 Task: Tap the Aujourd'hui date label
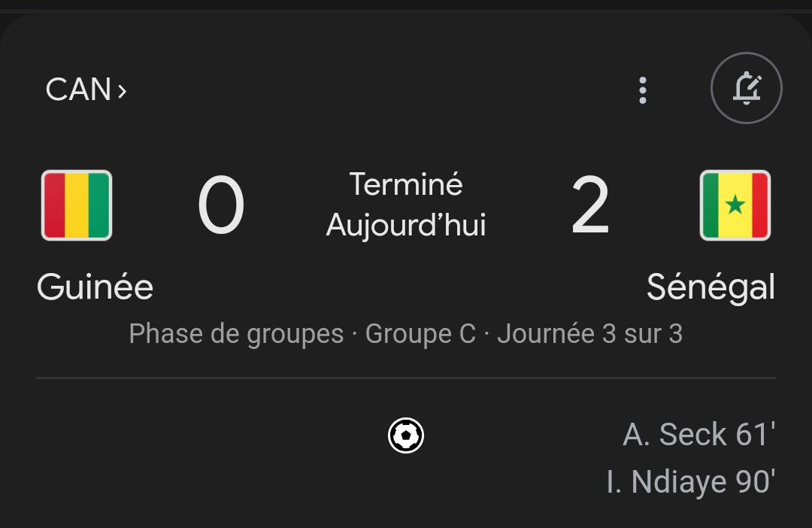pos(406,225)
